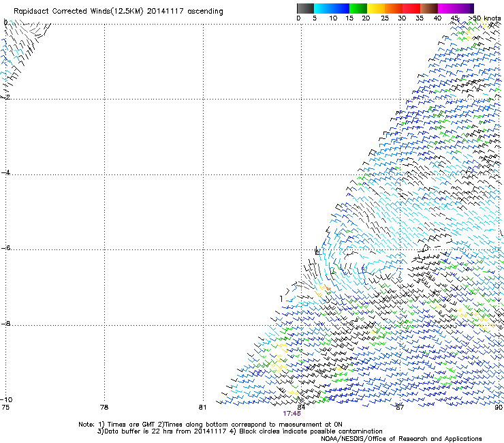Viewport: 504px width, 443px height.
Task: Click latitude label '-8' on left axis
Action: click(5, 323)
